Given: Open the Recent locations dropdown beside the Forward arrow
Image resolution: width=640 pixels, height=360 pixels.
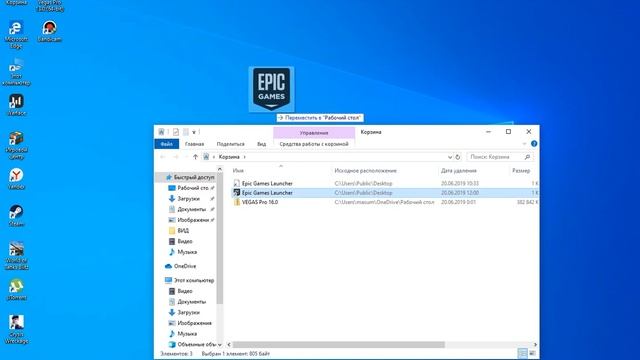Looking at the screenshot, I should point(186,157).
